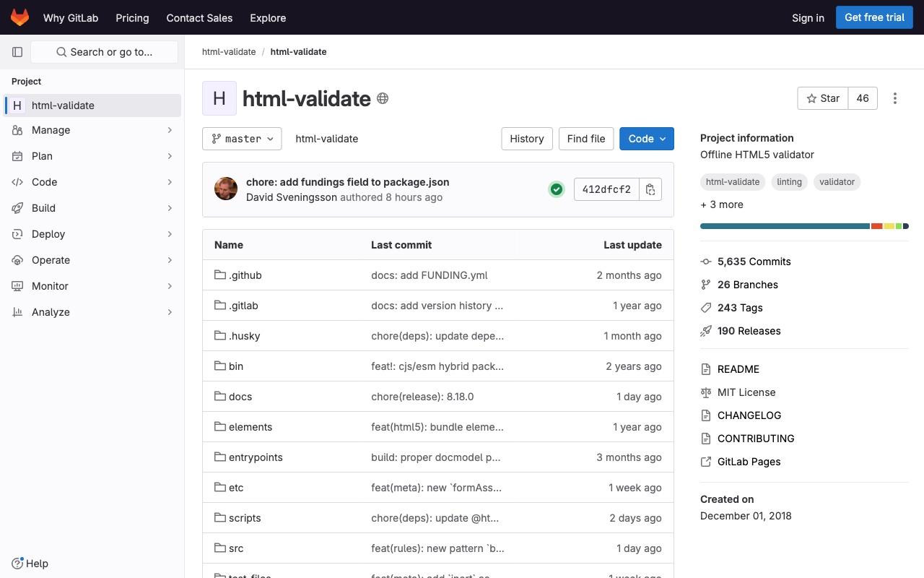Click David Sveningsson's avatar
Viewport: 924px width, 578px height.
click(226, 189)
